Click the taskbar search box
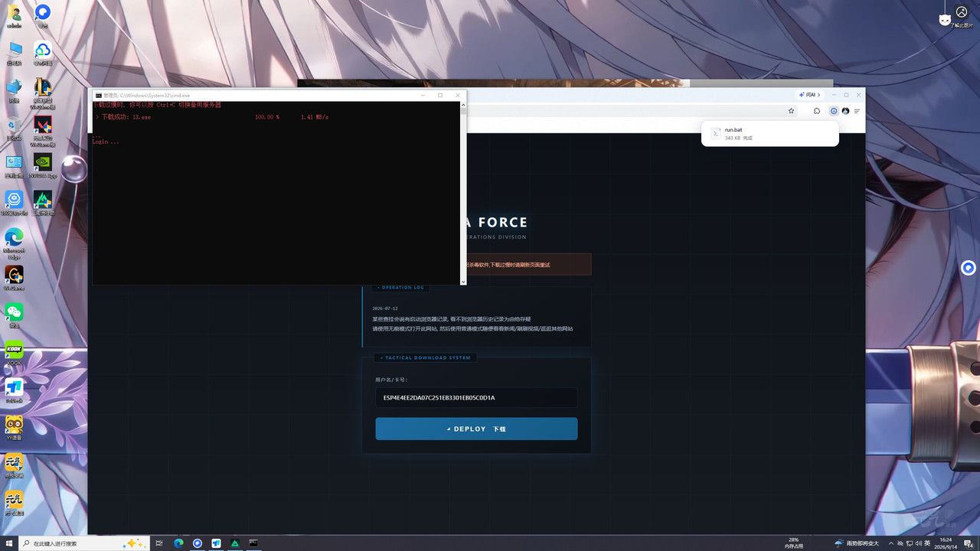This screenshot has width=980, height=551. point(84,543)
